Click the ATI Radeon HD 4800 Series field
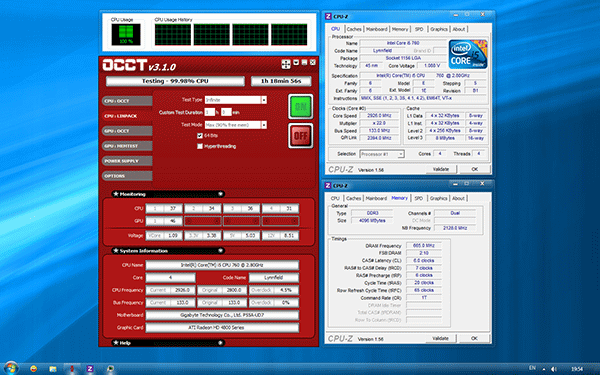This screenshot has width=600, height=375. 222,328
